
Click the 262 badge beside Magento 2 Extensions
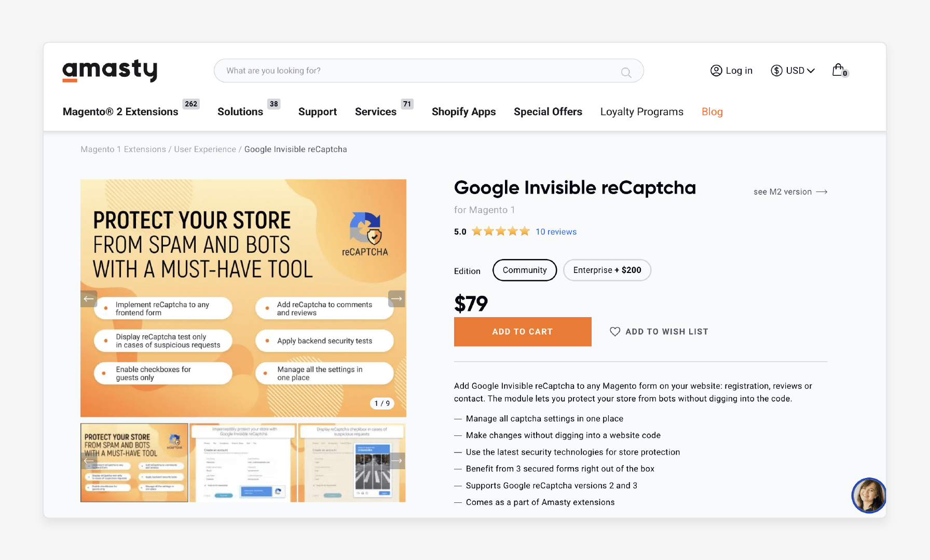pyautogui.click(x=191, y=104)
